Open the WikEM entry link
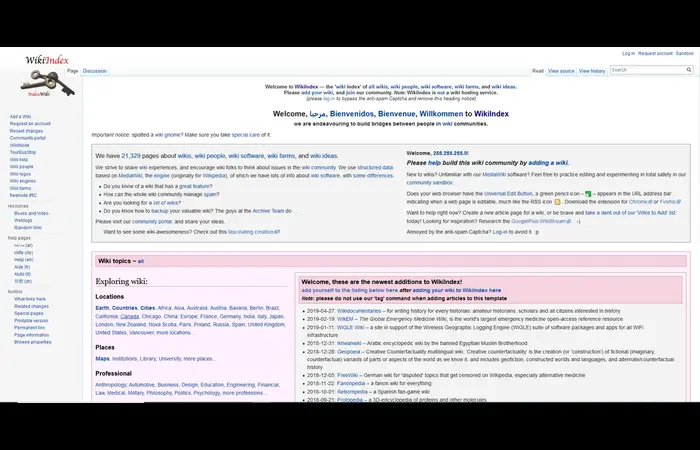 pyautogui.click(x=345, y=319)
